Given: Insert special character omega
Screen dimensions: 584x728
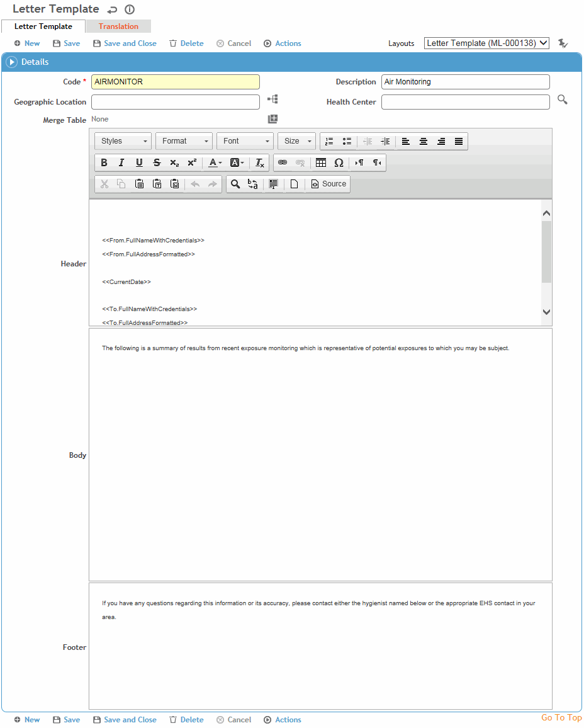Looking at the screenshot, I should 339,162.
